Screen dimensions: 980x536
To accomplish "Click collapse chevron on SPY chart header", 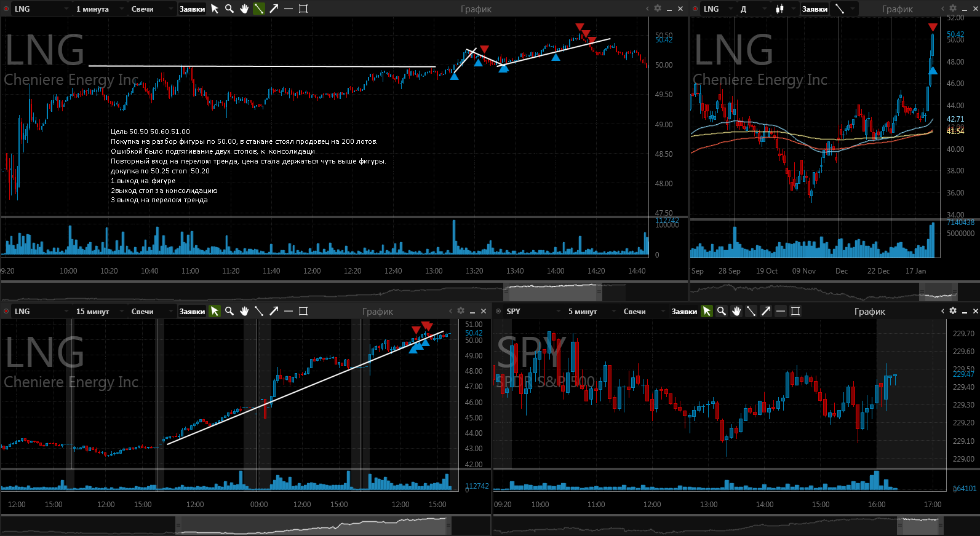I will click(x=942, y=311).
